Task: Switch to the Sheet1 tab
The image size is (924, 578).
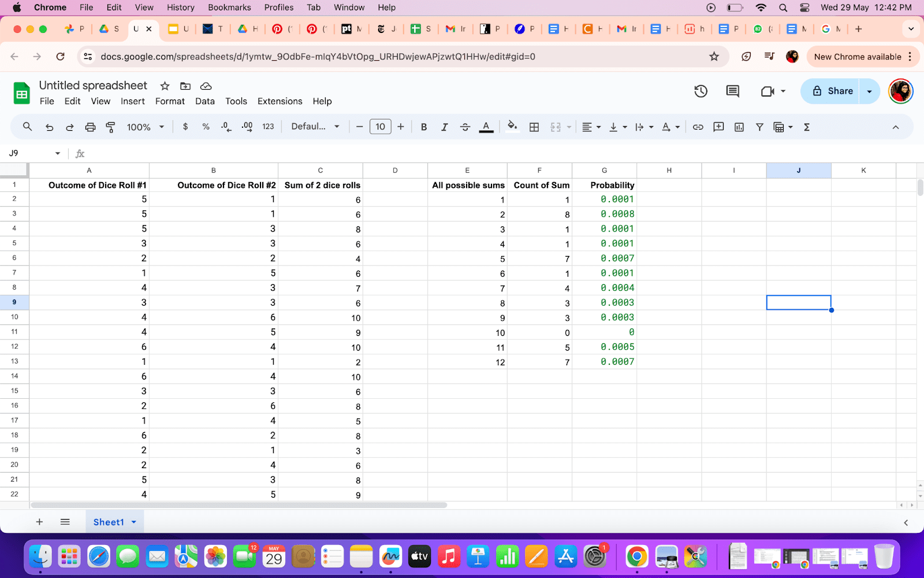Action: tap(109, 521)
